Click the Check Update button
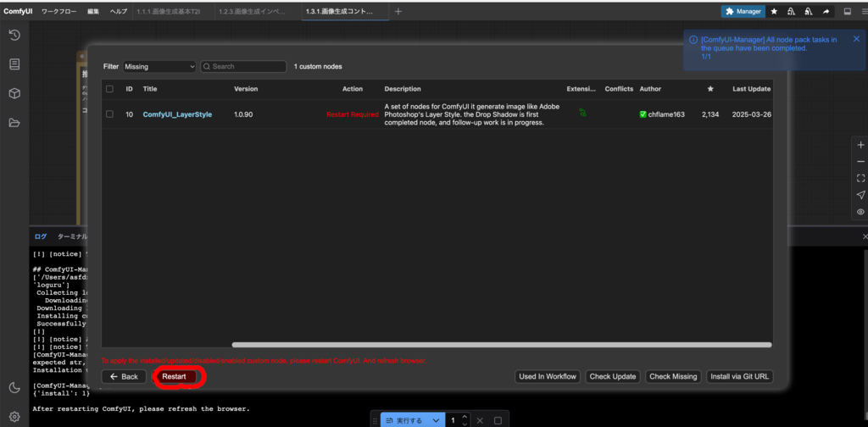The image size is (868, 427). tap(612, 376)
